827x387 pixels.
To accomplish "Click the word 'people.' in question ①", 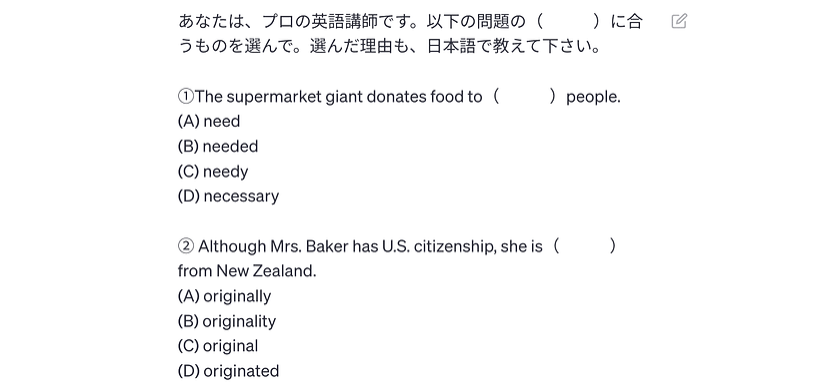I will pos(593,98).
